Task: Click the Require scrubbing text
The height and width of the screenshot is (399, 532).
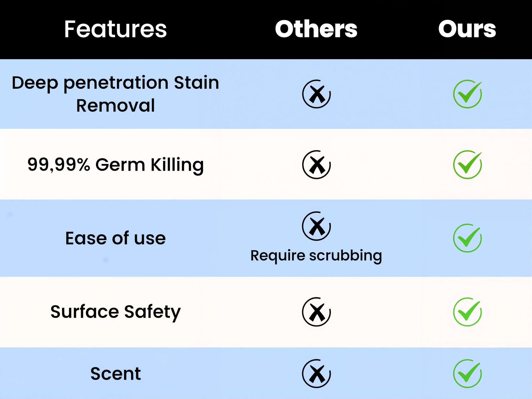Action: click(316, 255)
